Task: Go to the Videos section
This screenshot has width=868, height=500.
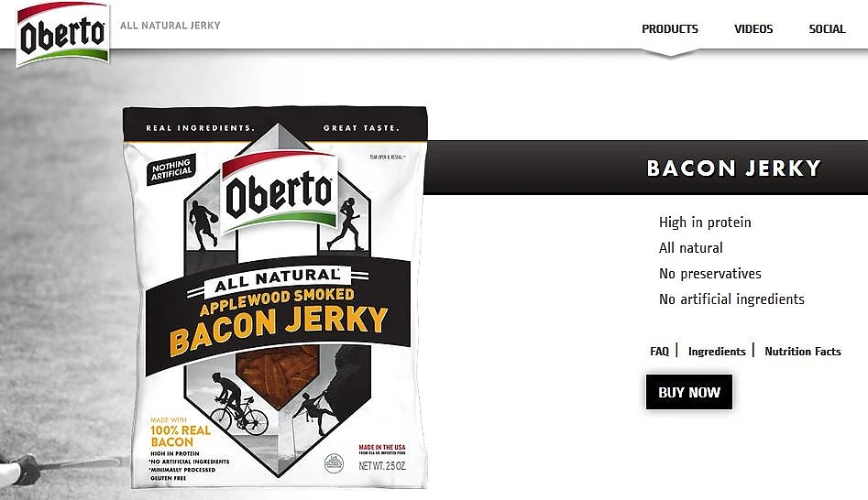Action: [753, 28]
